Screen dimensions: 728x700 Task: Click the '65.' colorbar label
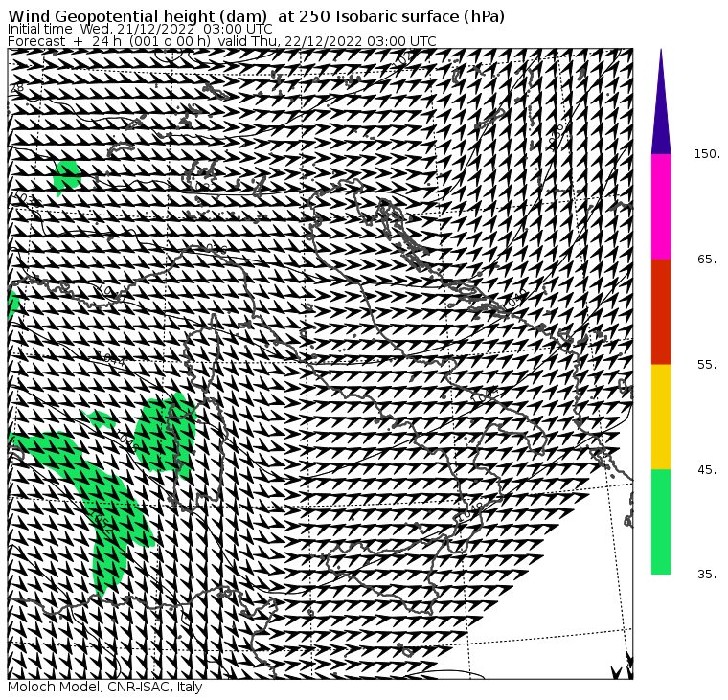(x=708, y=259)
